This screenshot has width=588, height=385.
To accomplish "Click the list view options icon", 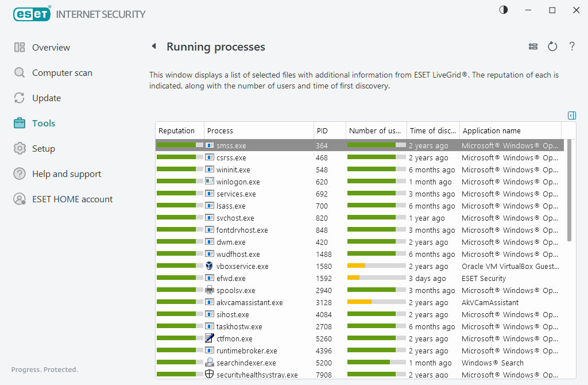I will pos(533,47).
